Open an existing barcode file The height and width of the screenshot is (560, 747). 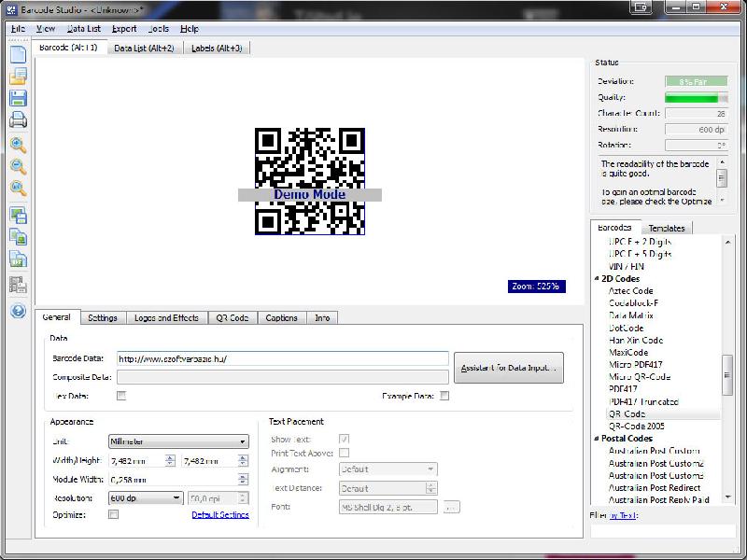tap(18, 77)
